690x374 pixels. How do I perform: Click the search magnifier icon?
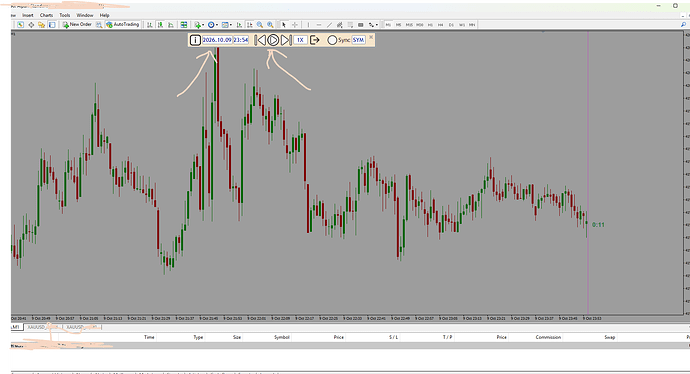click(683, 25)
